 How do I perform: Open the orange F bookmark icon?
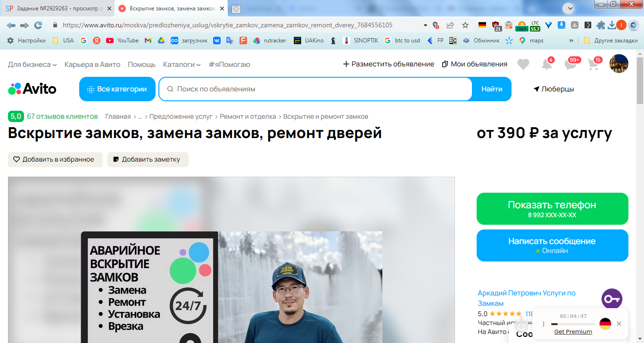(243, 41)
